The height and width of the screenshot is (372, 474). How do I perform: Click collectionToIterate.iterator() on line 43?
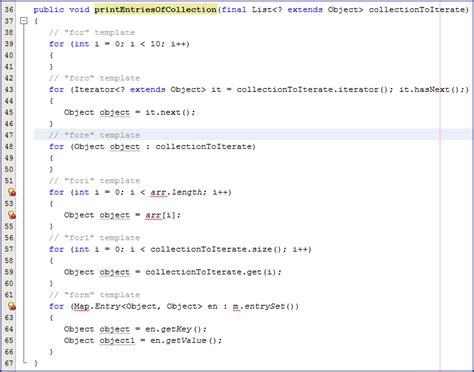click(312, 90)
